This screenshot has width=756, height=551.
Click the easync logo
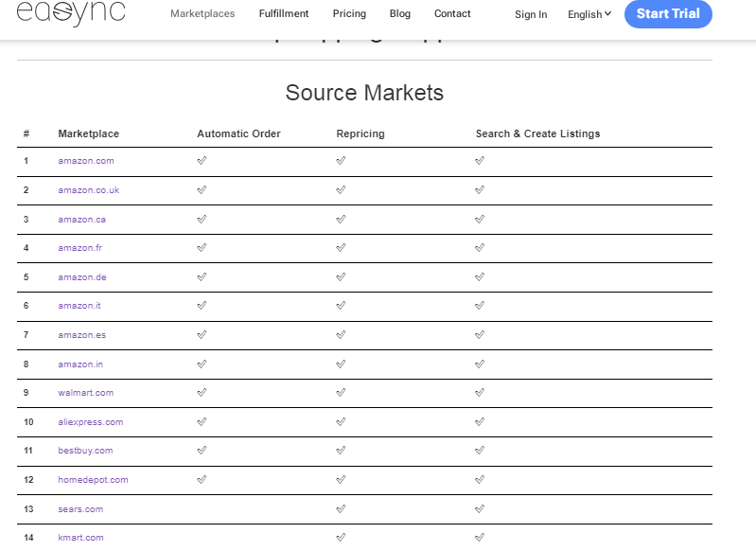coord(71,13)
